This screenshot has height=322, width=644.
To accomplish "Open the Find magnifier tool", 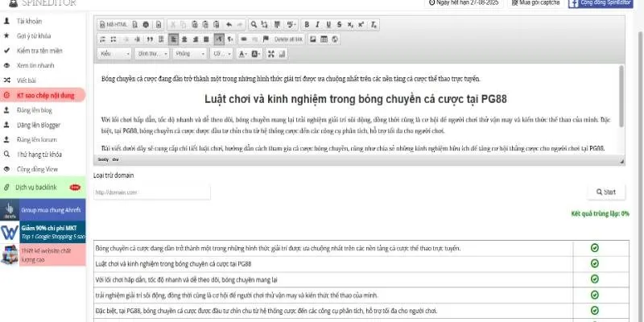I will 254,25.
